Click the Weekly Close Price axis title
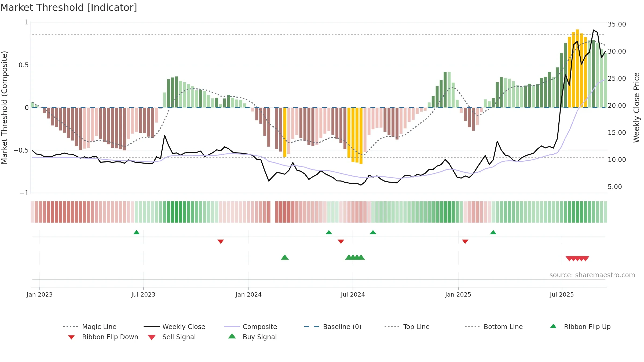Viewport: 644px width, 362px height. (x=636, y=108)
